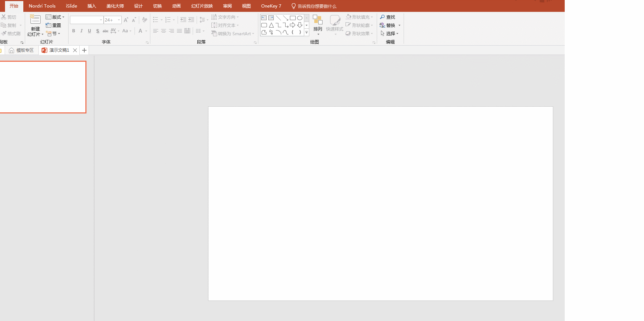
Task: Pick the triangle shape from the gallery
Action: click(x=271, y=25)
